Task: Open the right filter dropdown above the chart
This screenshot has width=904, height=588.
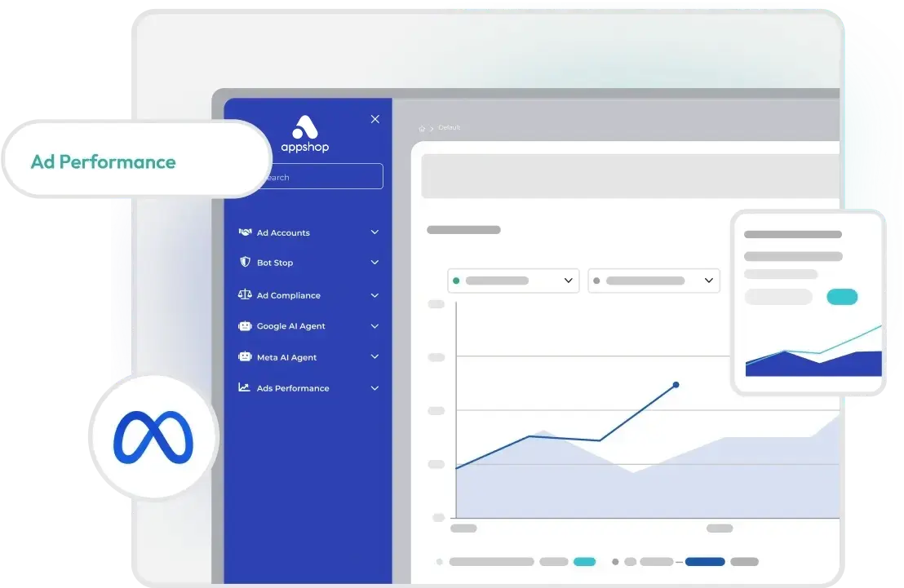Action: click(653, 281)
